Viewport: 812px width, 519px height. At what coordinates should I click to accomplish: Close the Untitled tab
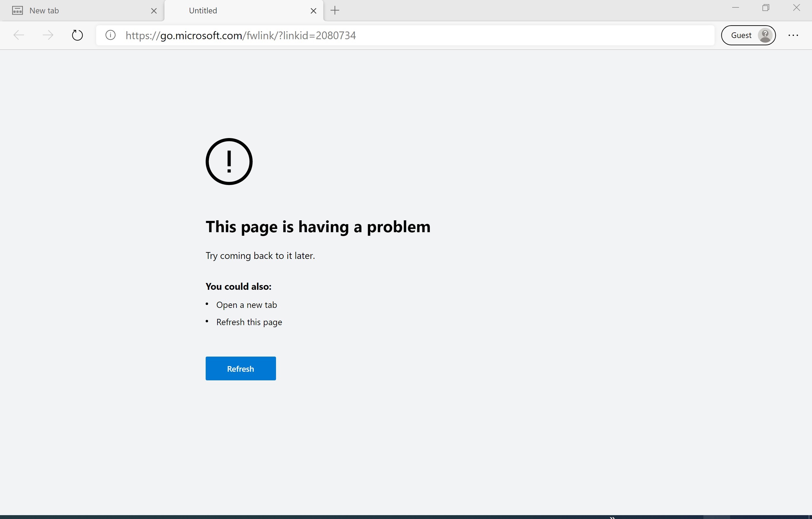[x=313, y=11]
